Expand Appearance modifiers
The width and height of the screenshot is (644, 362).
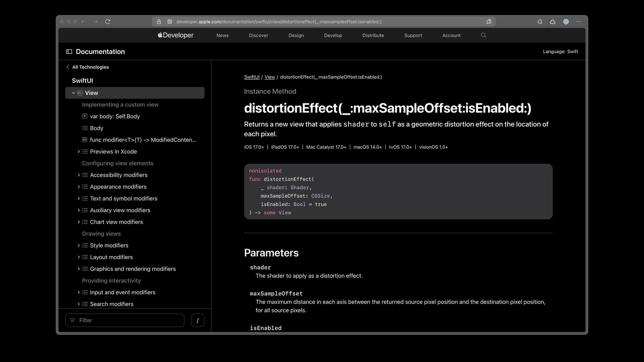tap(78, 187)
